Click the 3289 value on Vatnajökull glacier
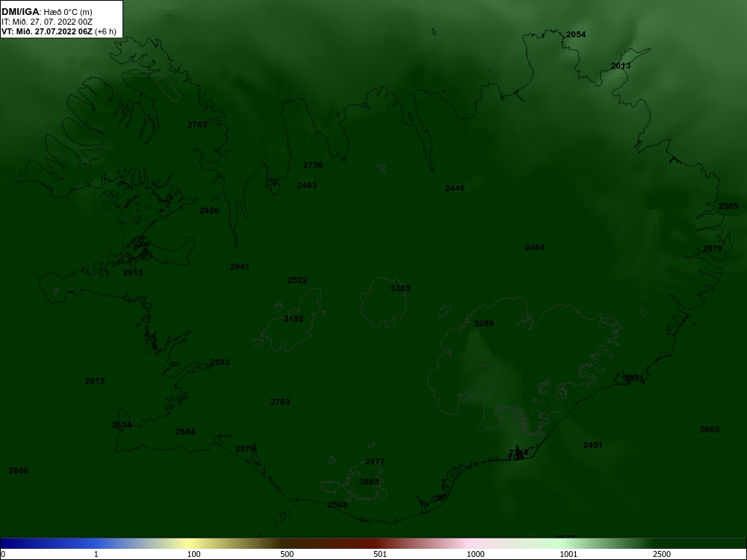This screenshot has height=560, width=747. coord(484,323)
